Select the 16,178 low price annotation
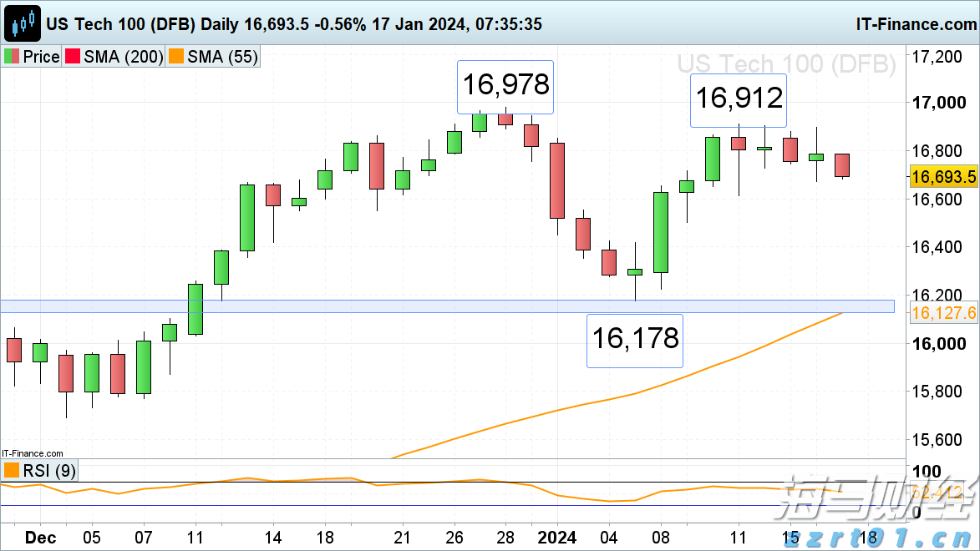The width and height of the screenshot is (980, 551). tap(635, 340)
